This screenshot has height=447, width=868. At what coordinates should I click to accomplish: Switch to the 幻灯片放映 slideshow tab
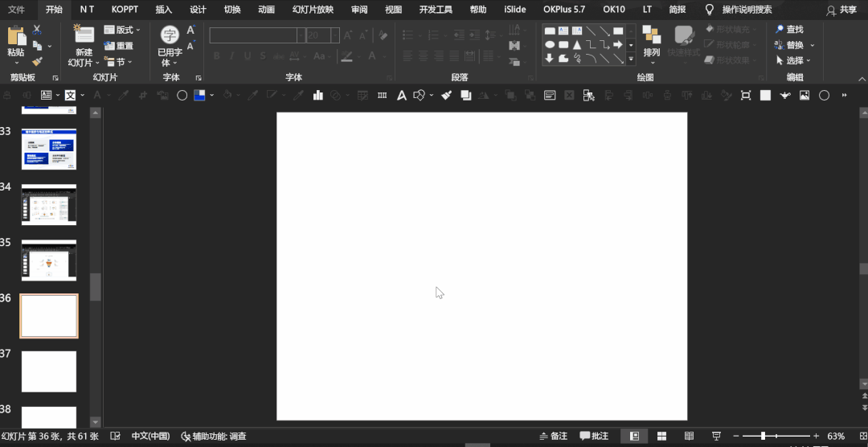click(x=313, y=10)
